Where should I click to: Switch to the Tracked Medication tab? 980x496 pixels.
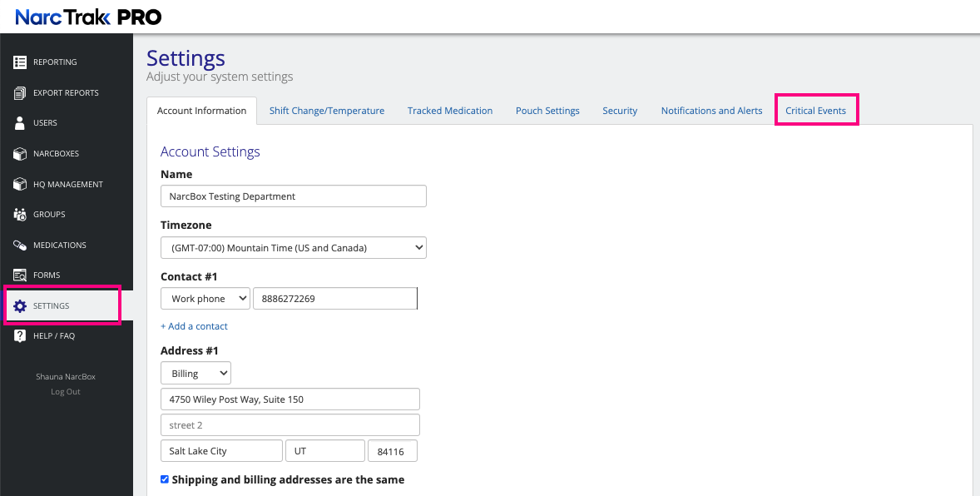click(x=450, y=111)
